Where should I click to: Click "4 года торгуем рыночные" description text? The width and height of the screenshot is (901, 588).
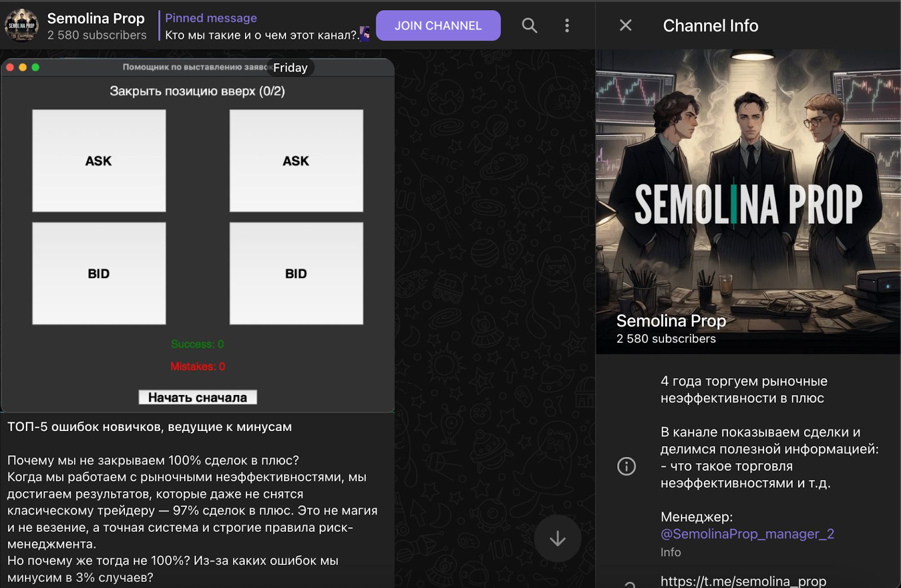[744, 381]
